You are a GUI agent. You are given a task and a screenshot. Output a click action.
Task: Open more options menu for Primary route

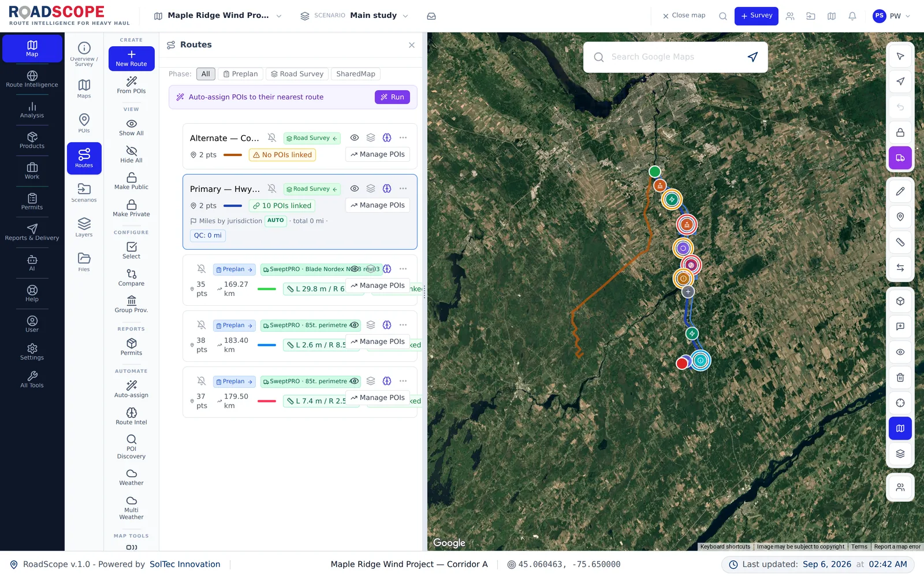click(403, 188)
